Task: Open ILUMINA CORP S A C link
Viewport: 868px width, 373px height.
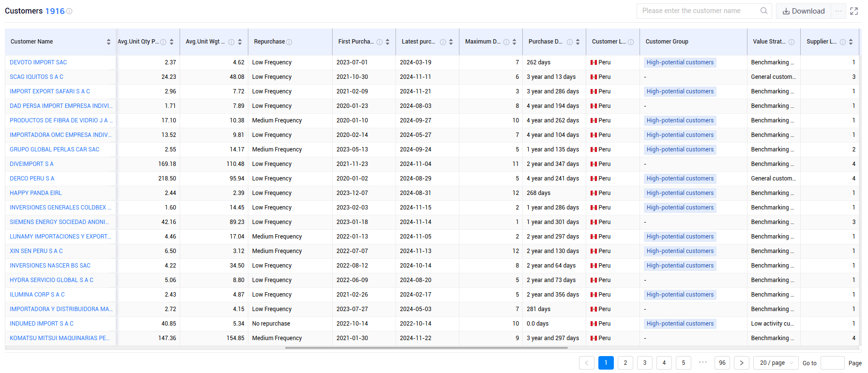Action: (x=37, y=295)
